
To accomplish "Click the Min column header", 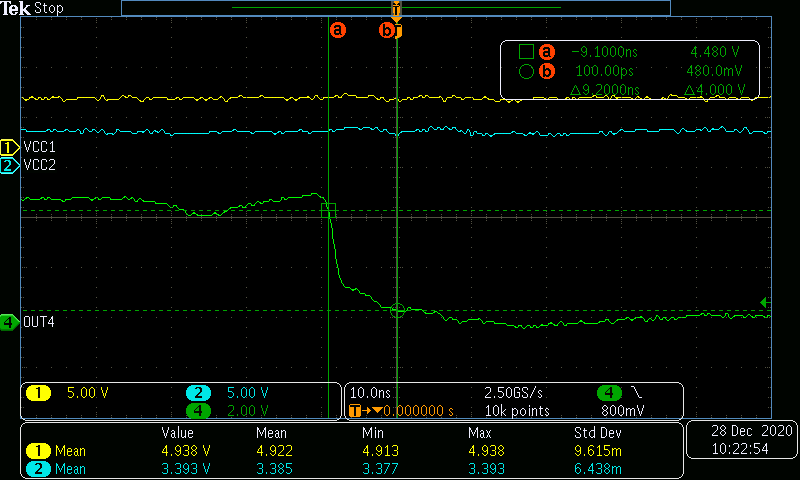I will click(x=373, y=433).
